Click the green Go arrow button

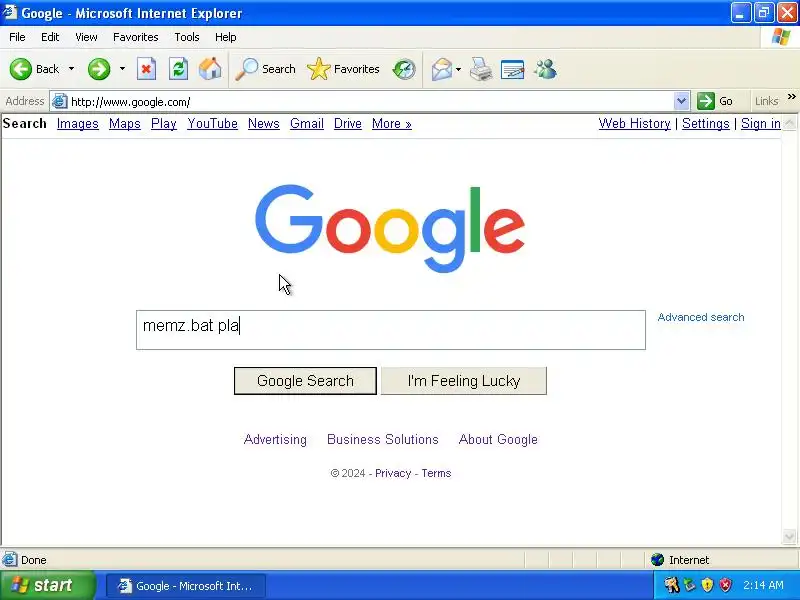click(x=706, y=101)
